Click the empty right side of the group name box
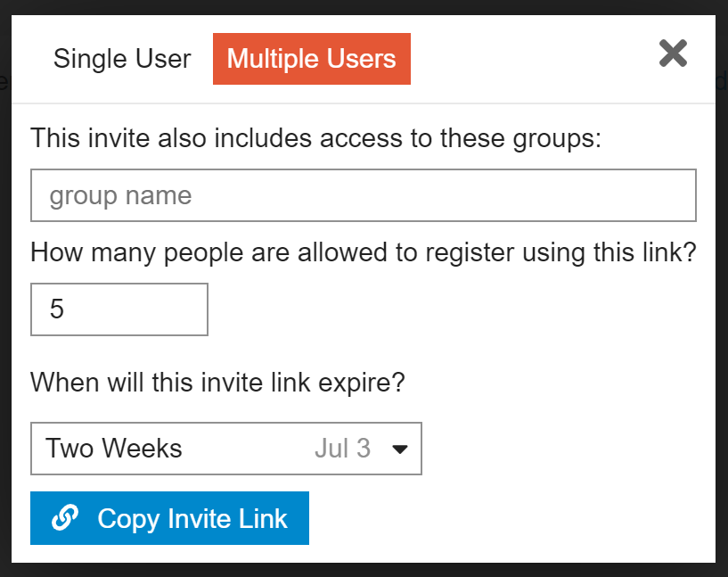 pyautogui.click(x=511, y=195)
